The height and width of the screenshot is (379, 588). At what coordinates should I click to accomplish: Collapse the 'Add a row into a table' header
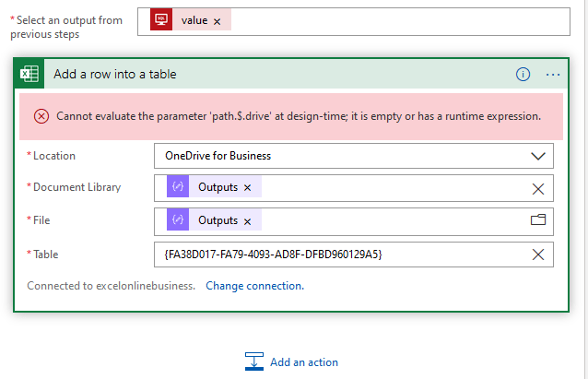pyautogui.click(x=276, y=75)
